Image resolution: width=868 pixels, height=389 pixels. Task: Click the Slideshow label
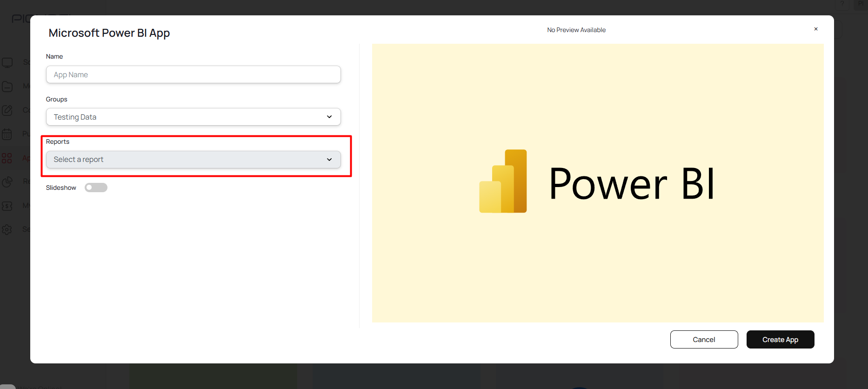pyautogui.click(x=61, y=188)
